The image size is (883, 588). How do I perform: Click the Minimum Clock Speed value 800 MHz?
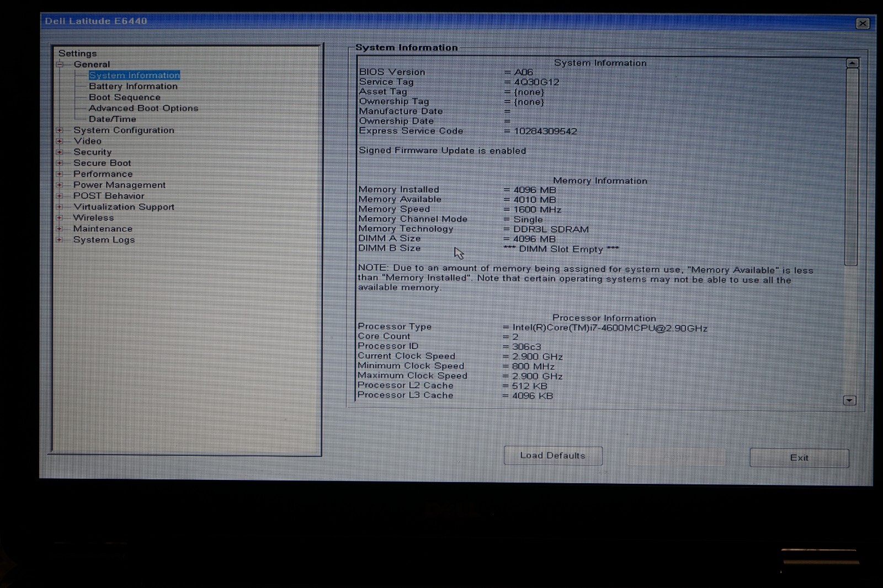[x=533, y=366]
